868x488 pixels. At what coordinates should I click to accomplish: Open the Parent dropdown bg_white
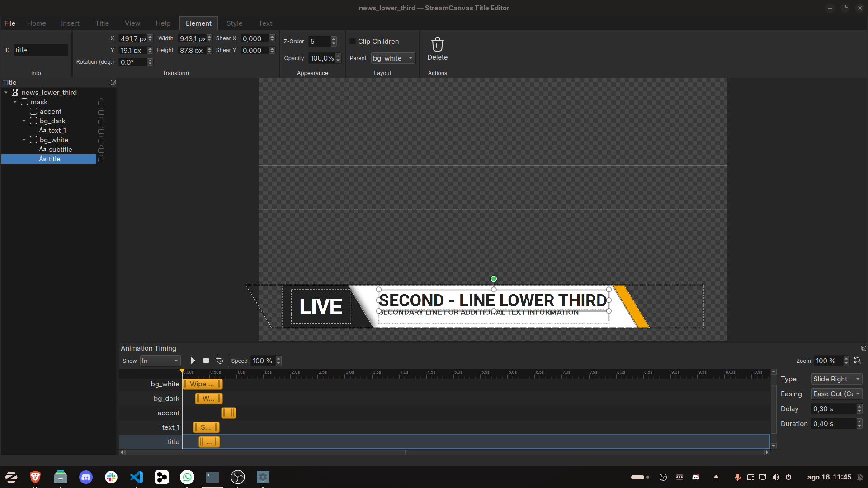[393, 58]
